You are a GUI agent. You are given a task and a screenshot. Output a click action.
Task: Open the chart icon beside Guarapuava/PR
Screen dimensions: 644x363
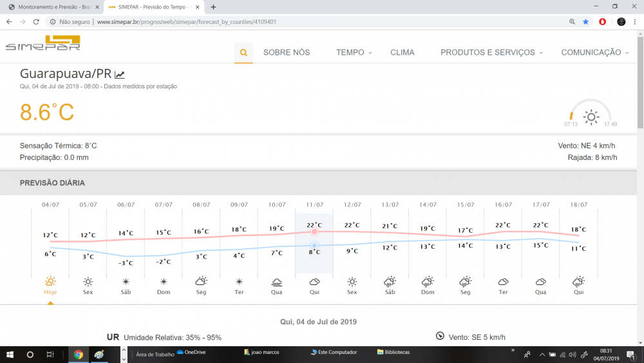[120, 75]
